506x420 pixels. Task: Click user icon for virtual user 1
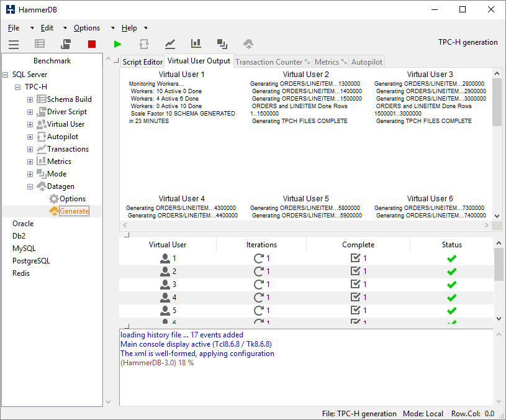(x=165, y=258)
